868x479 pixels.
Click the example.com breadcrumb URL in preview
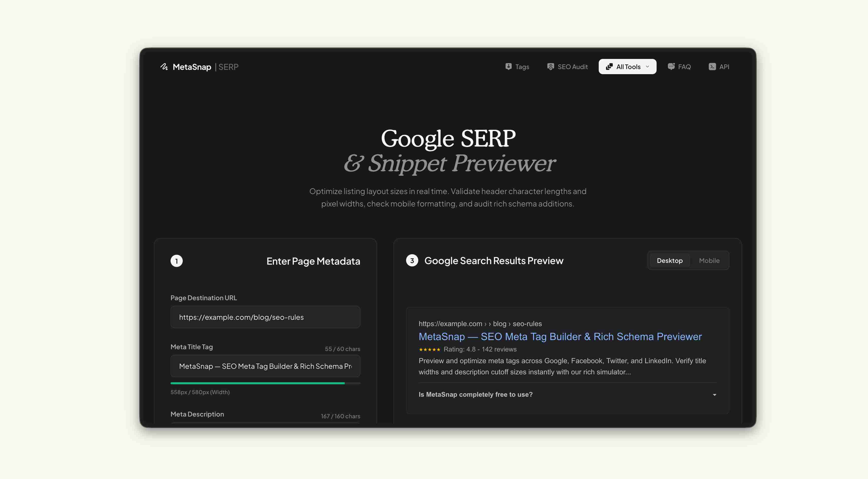480,324
